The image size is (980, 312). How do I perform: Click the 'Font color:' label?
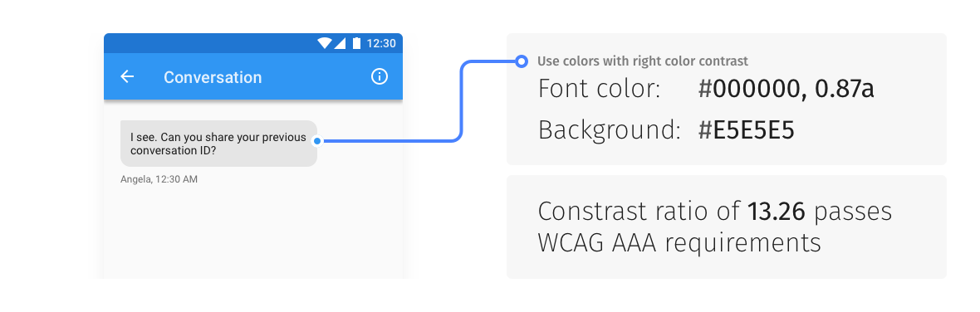click(600, 90)
